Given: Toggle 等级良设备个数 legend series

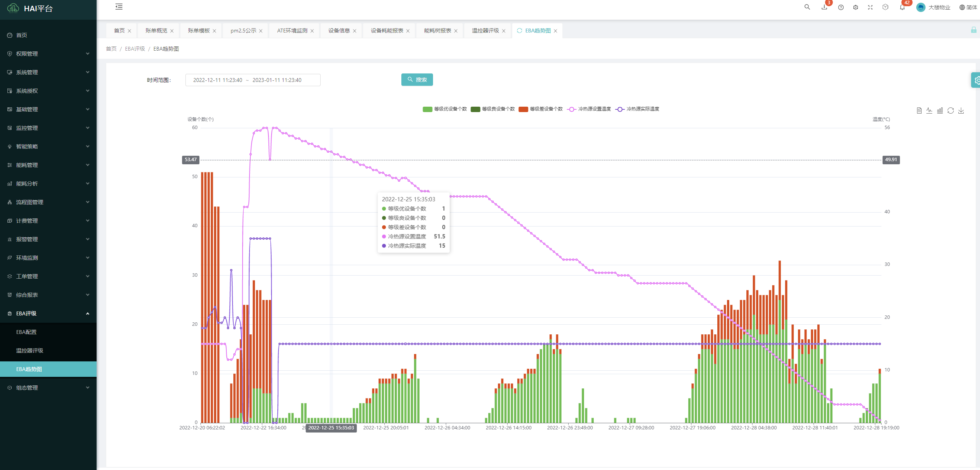Looking at the screenshot, I should (493, 109).
